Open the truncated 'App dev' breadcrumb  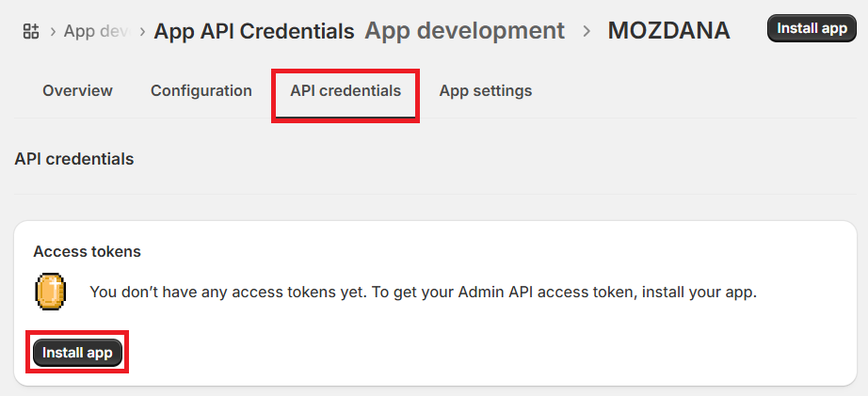[x=94, y=31]
